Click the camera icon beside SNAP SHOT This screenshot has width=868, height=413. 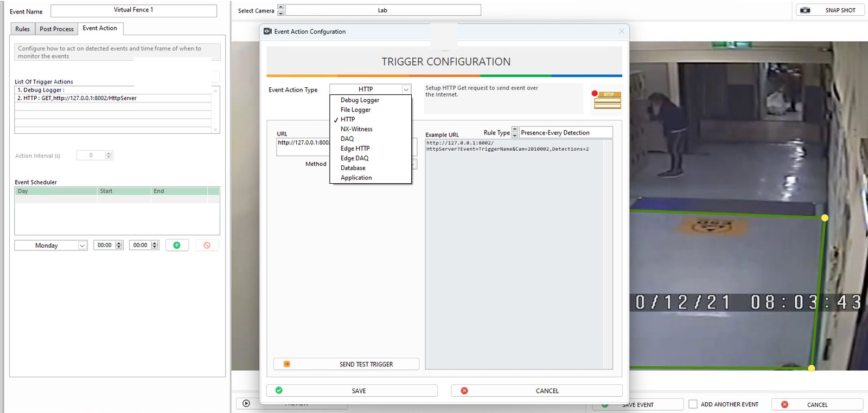coord(806,10)
